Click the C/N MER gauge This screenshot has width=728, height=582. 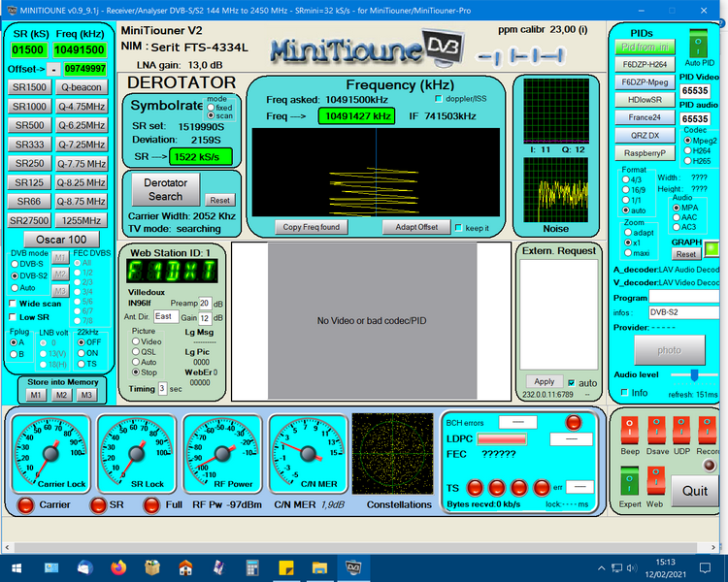(x=309, y=453)
